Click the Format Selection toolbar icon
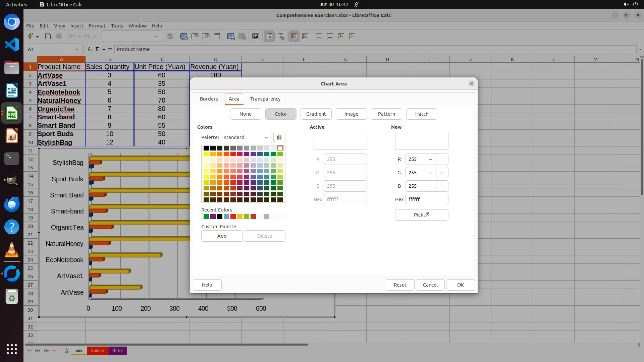Image resolution: width=644 pixels, height=362 pixels. point(170,36)
